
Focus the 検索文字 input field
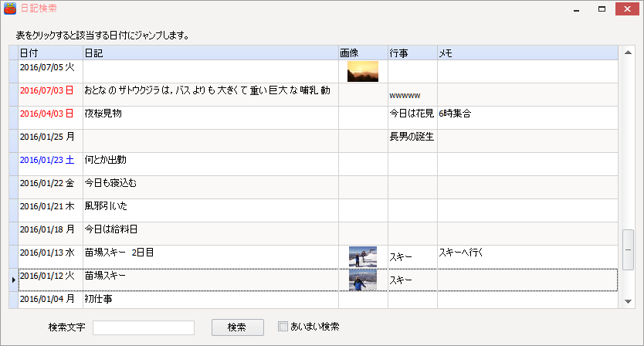(144, 328)
